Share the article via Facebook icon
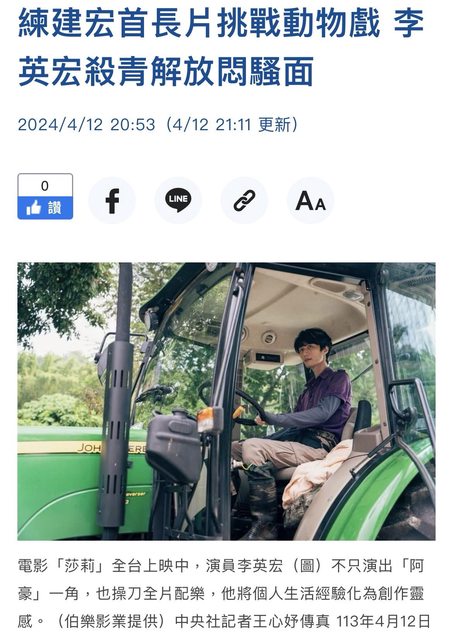The image size is (453, 640). pyautogui.click(x=112, y=200)
